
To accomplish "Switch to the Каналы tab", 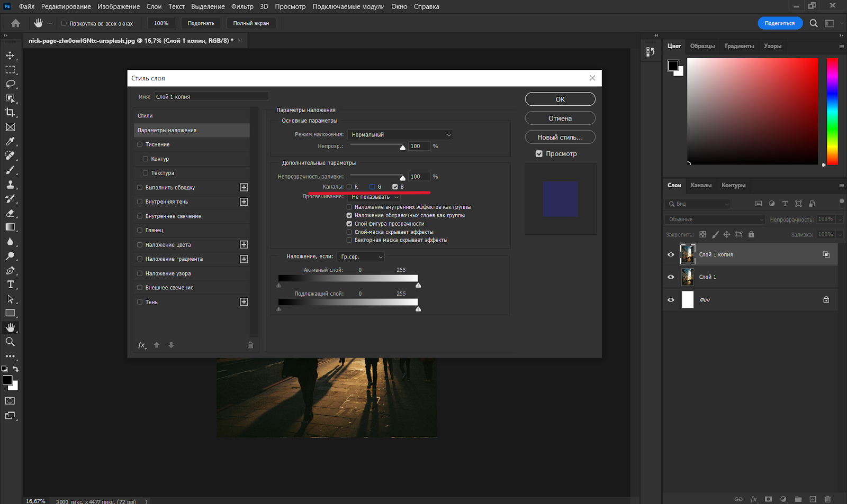I will click(701, 186).
